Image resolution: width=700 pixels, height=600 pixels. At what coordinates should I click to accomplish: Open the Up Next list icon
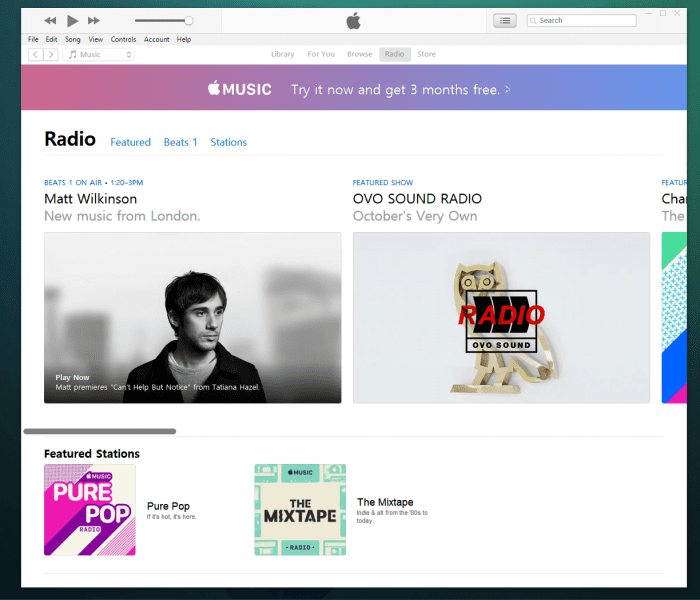pos(505,21)
